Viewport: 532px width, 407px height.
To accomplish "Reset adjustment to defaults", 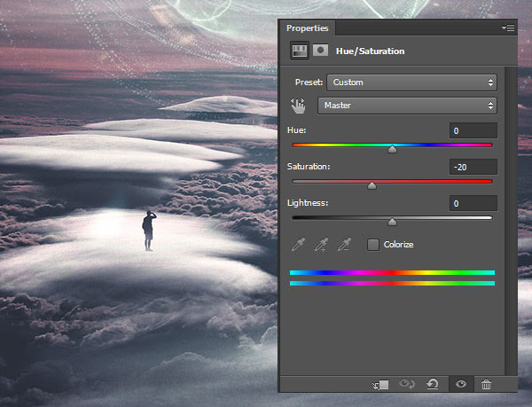I will (x=434, y=384).
